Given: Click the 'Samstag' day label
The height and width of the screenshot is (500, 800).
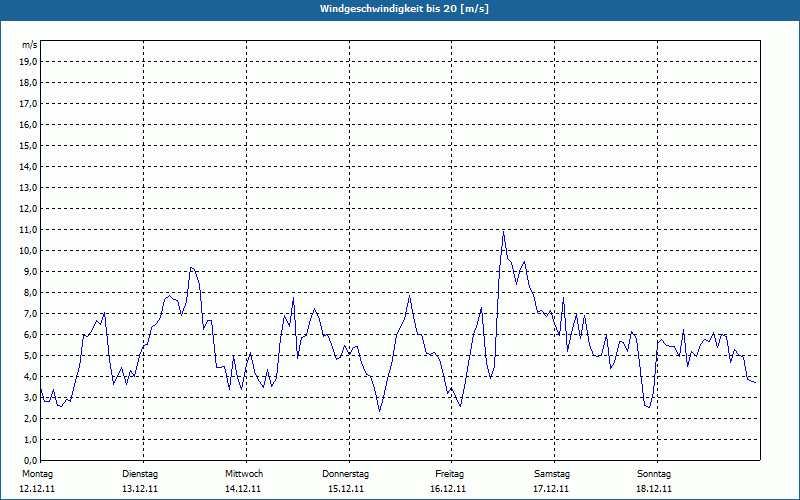Looking at the screenshot, I should click(552, 474).
